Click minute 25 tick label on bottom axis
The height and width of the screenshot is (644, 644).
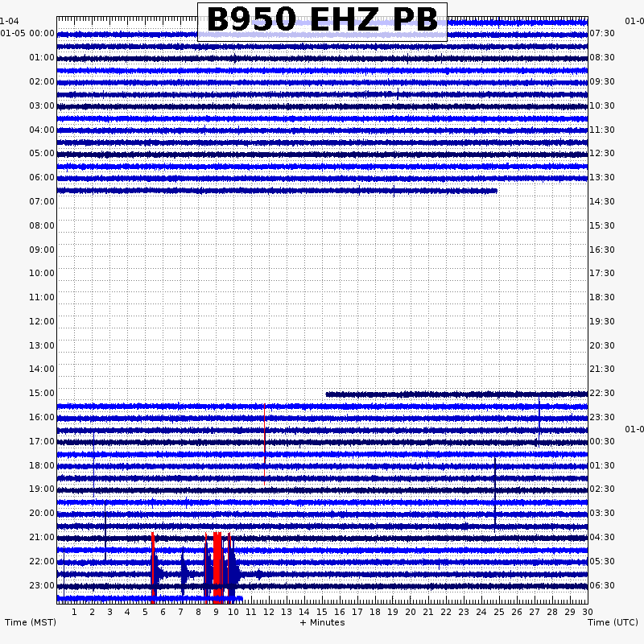499,613
